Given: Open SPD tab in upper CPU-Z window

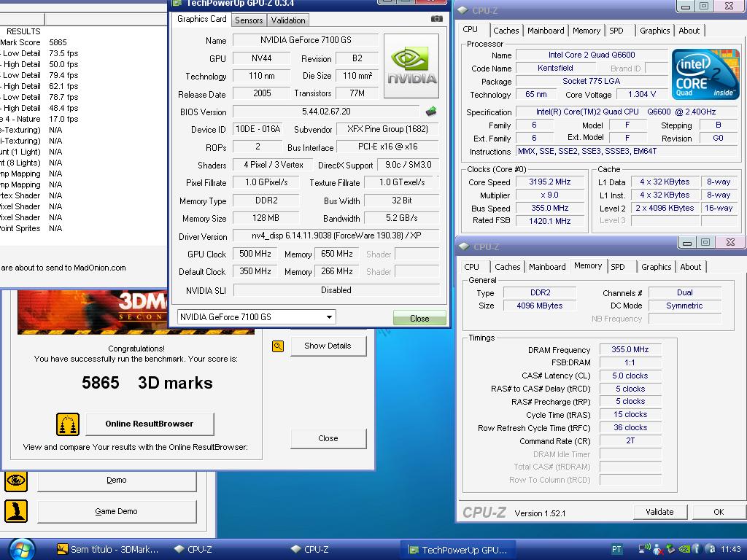Looking at the screenshot, I should pos(616,31).
